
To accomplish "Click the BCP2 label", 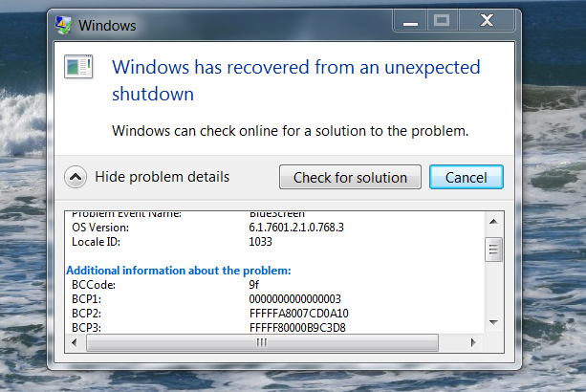I will [x=86, y=314].
